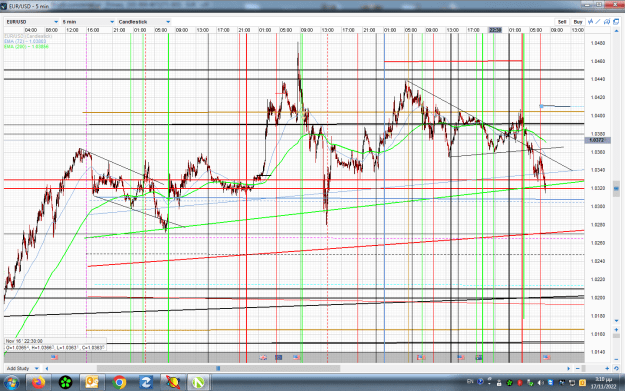Open the green N trading app on taskbar
The image size is (625, 391).
tap(198, 383)
